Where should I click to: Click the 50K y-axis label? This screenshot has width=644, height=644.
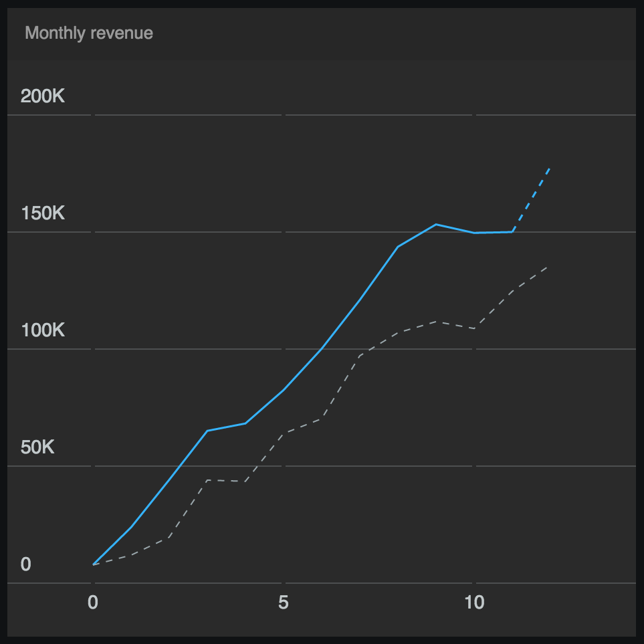coord(37,447)
